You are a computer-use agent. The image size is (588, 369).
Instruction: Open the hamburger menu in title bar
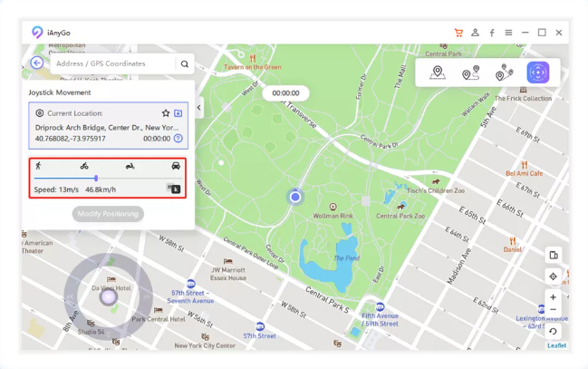[508, 33]
